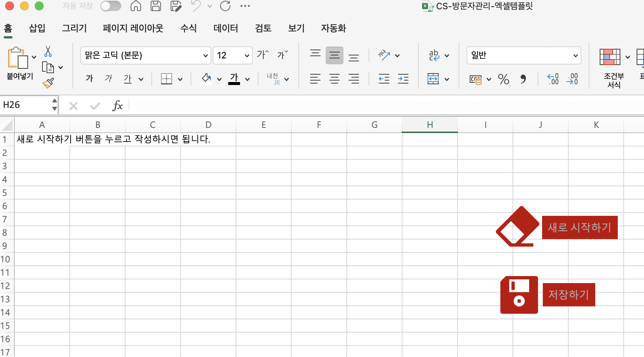Open the phonetic guide 내천 button
This screenshot has height=357, width=644.
click(x=274, y=78)
